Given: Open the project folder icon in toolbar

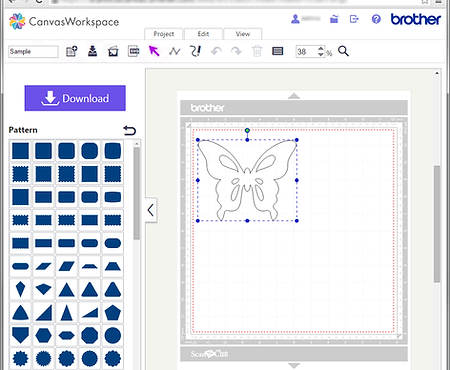Looking at the screenshot, I should click(x=113, y=51).
